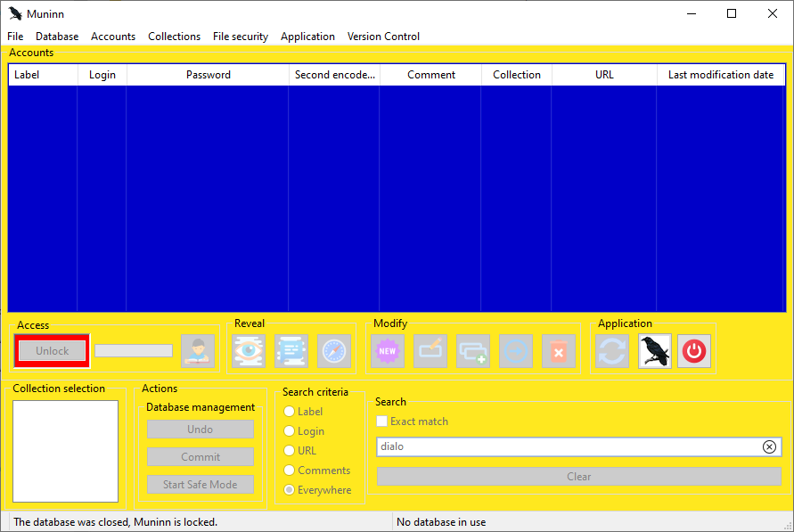Click the status text 'The database was closed, Muninn is locked.'
Screen dimensions: 794x532
[116, 522]
